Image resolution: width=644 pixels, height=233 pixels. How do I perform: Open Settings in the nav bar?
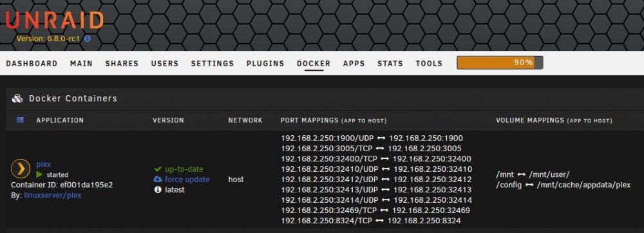click(213, 64)
